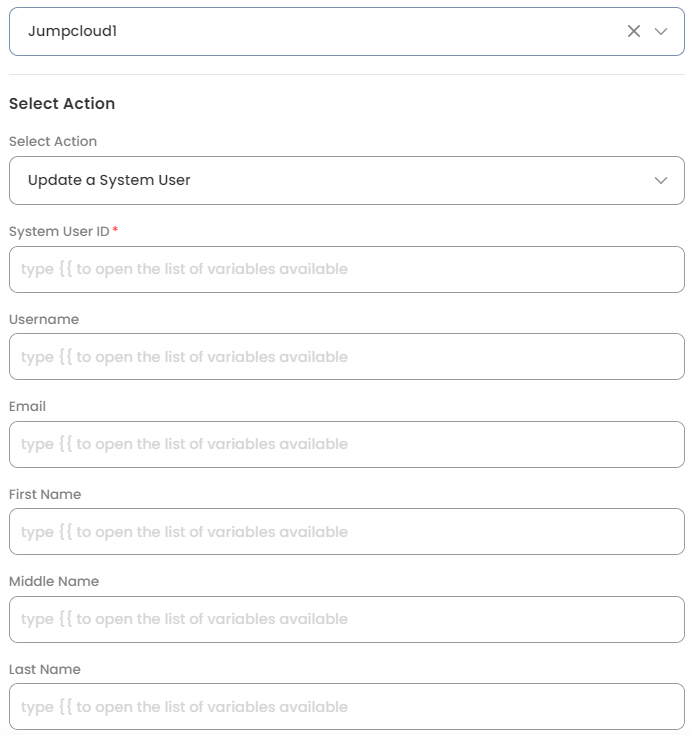
Task: Select the Last Name input field
Action: pyautogui.click(x=346, y=707)
